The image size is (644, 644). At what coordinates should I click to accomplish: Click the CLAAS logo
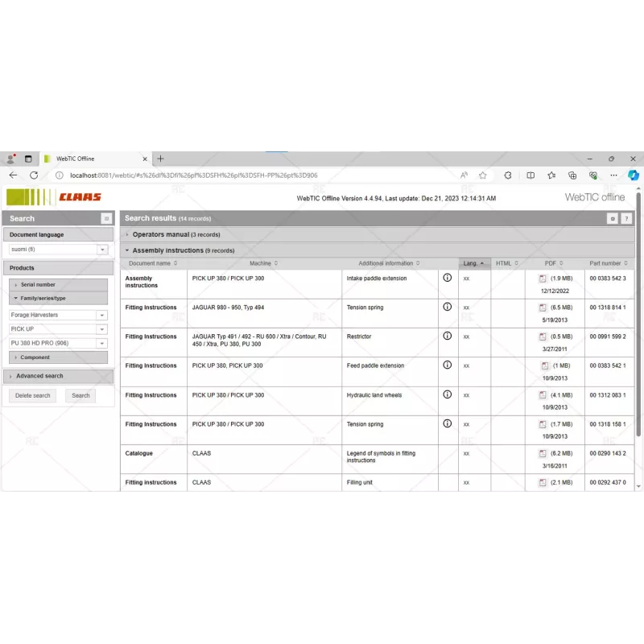[55, 196]
